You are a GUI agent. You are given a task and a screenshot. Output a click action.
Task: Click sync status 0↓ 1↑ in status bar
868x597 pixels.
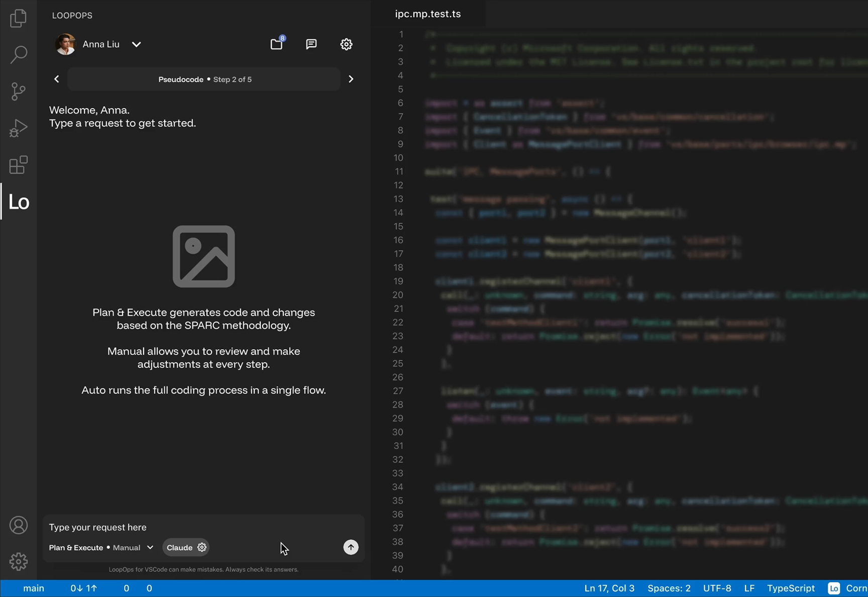pyautogui.click(x=83, y=588)
